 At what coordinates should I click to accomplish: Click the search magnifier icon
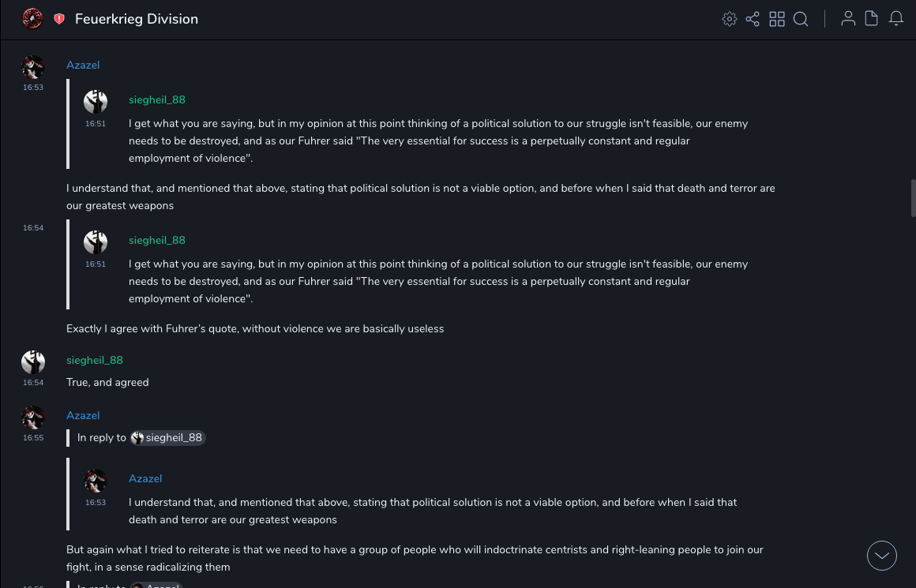point(801,19)
